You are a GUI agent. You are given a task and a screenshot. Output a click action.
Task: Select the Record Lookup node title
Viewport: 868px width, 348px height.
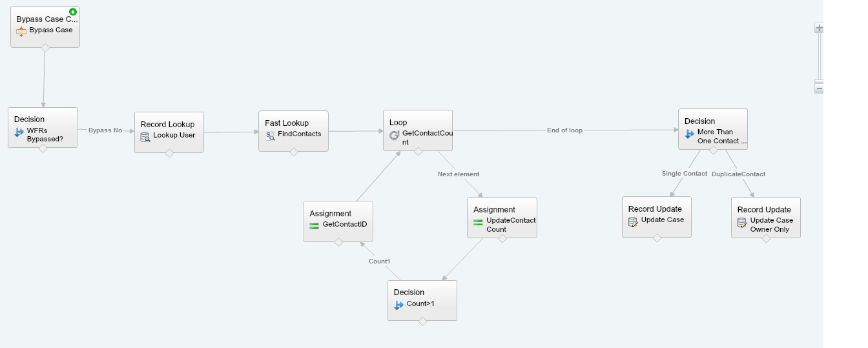[x=167, y=125]
